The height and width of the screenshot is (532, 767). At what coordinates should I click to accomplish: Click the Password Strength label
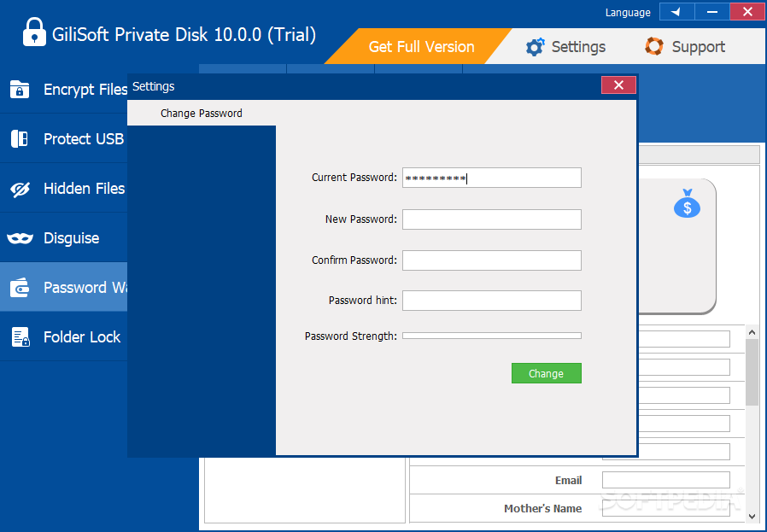click(351, 336)
